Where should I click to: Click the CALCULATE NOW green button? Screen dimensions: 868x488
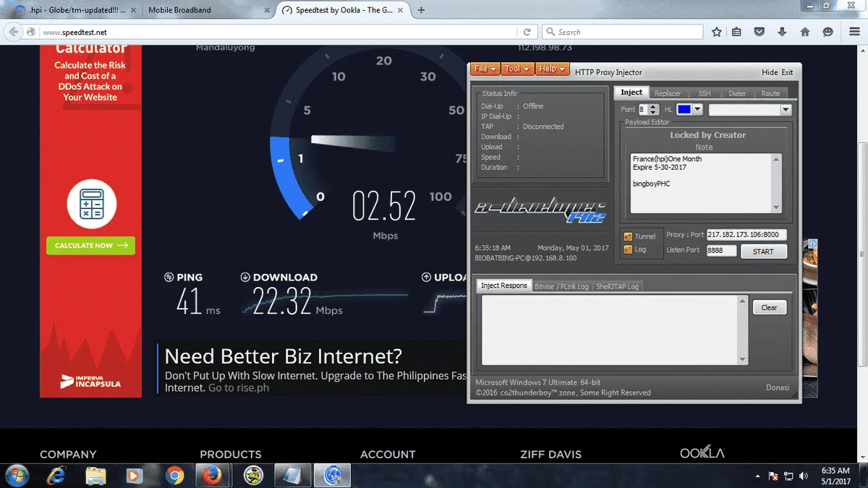coord(90,245)
